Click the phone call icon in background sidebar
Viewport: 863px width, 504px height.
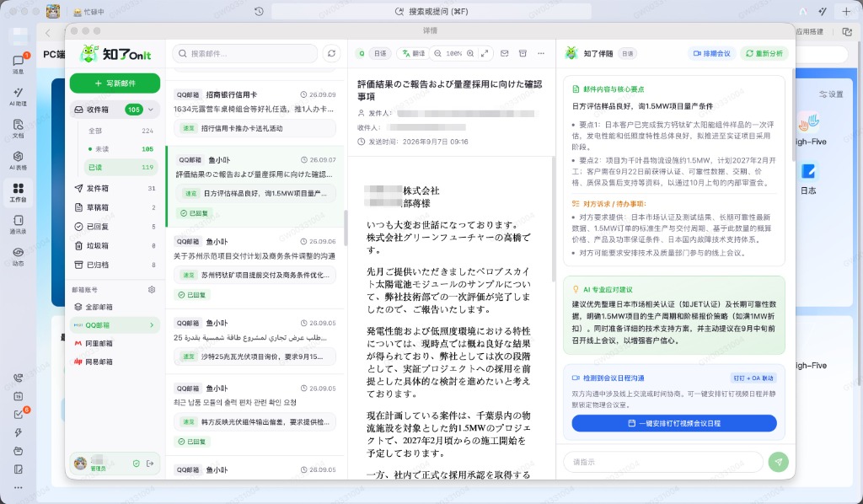point(19,378)
